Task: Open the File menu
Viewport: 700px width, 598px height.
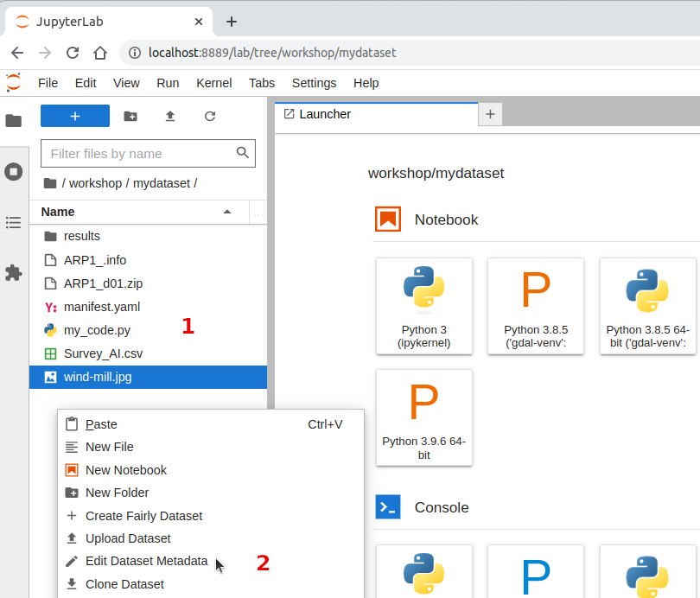Action: tap(48, 83)
